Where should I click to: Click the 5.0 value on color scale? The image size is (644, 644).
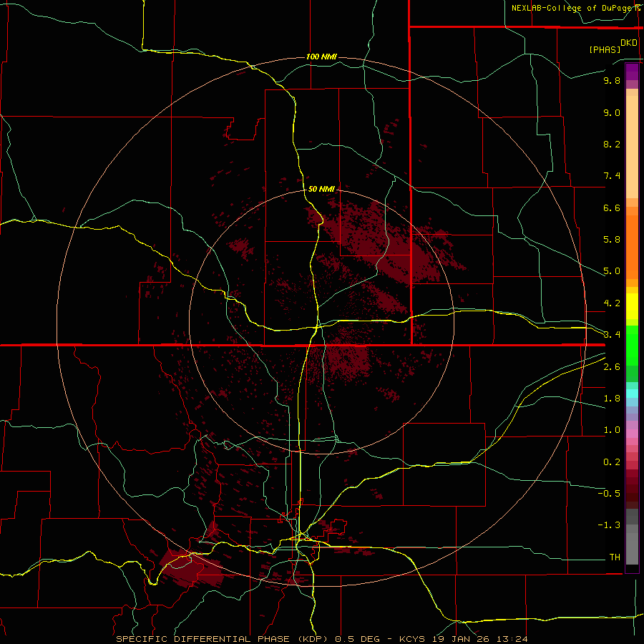pyautogui.click(x=612, y=271)
